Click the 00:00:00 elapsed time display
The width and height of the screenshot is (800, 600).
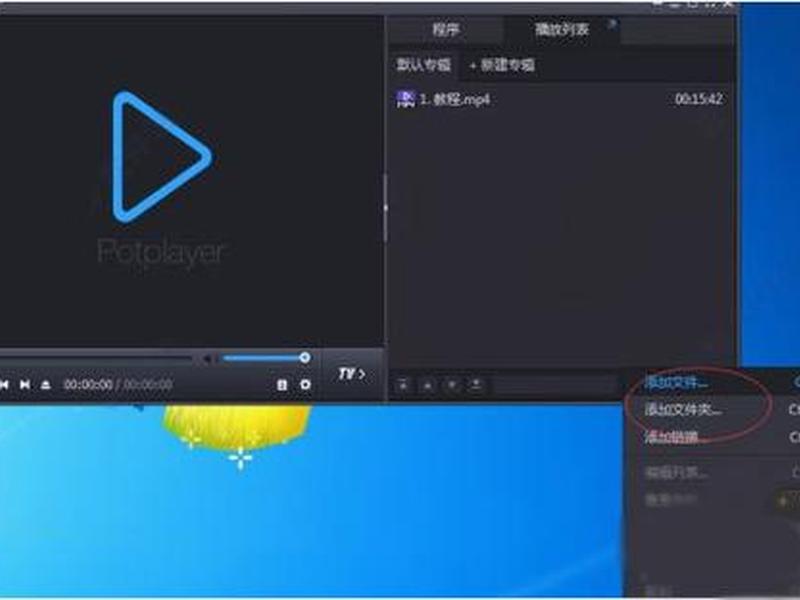point(88,385)
